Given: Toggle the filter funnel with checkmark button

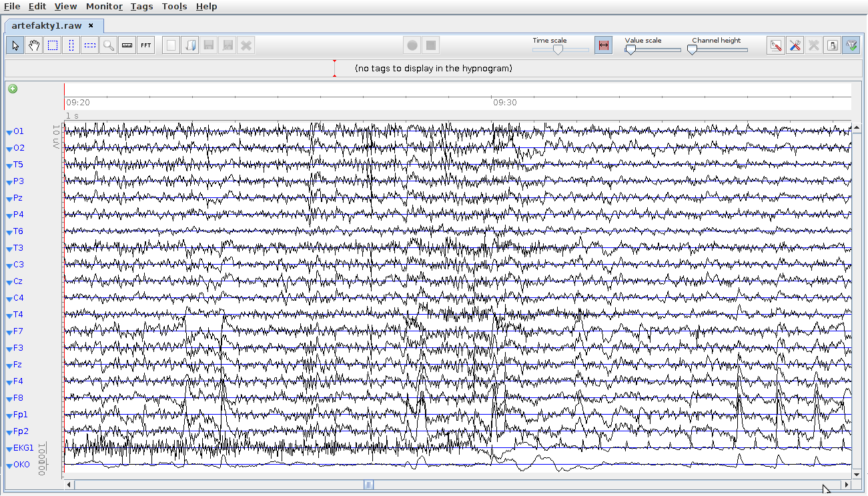Looking at the screenshot, I should [x=851, y=45].
